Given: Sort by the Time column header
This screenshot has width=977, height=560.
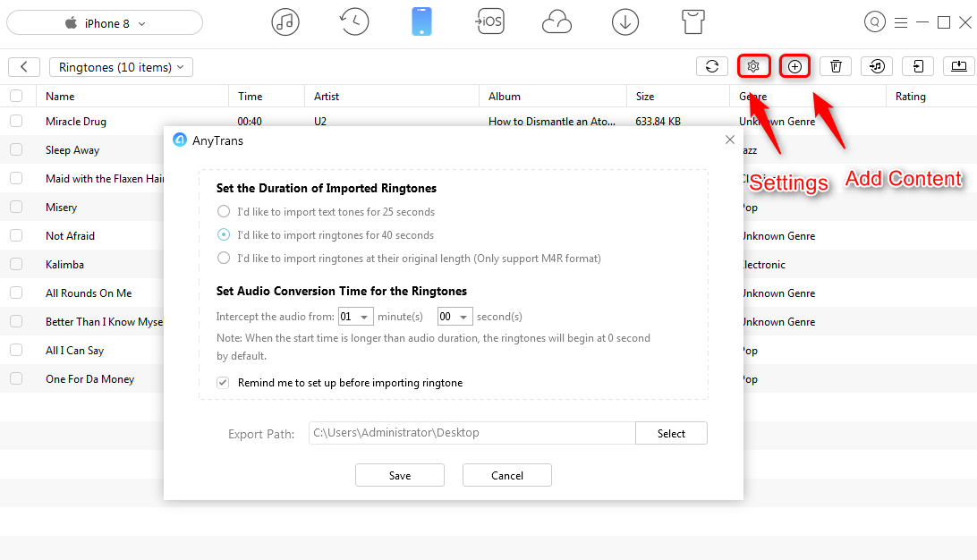Looking at the screenshot, I should (x=250, y=97).
